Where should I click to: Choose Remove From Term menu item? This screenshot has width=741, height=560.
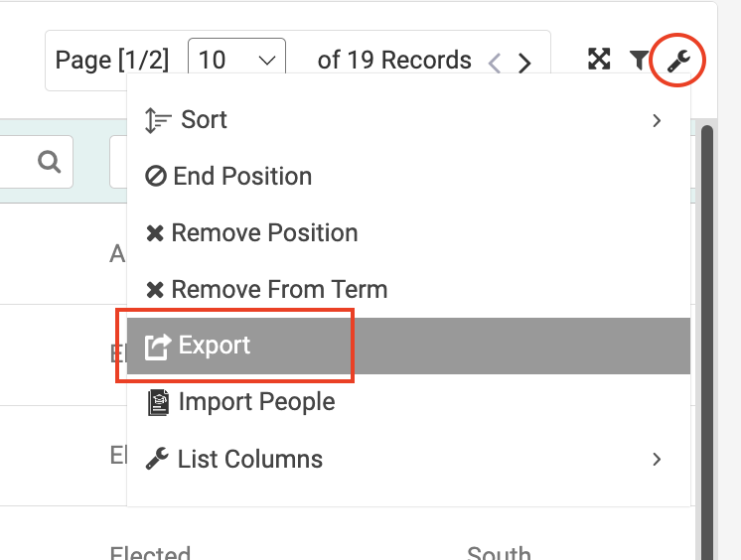(x=409, y=290)
